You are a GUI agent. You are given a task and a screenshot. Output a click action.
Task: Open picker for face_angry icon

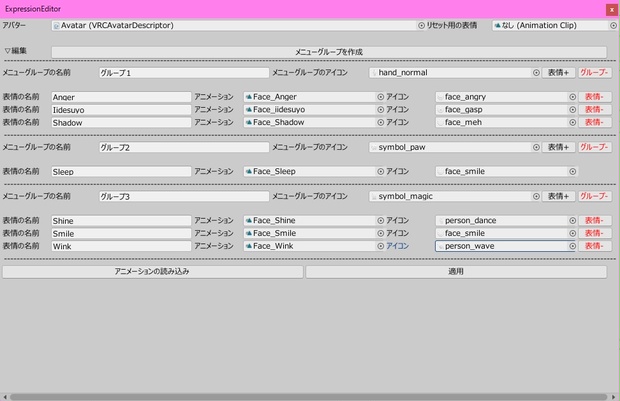pyautogui.click(x=573, y=97)
